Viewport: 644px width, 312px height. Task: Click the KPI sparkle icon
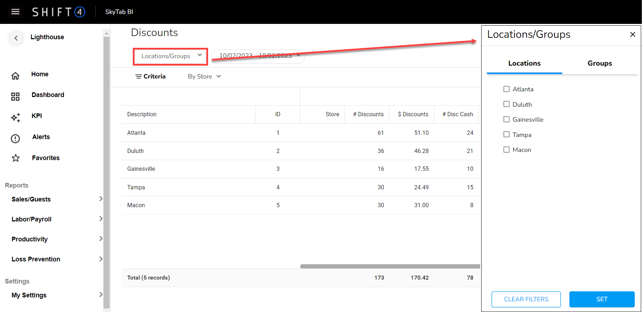[15, 117]
